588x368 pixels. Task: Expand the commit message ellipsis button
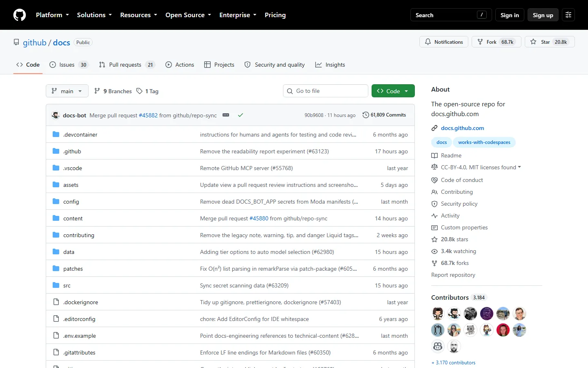point(226,115)
